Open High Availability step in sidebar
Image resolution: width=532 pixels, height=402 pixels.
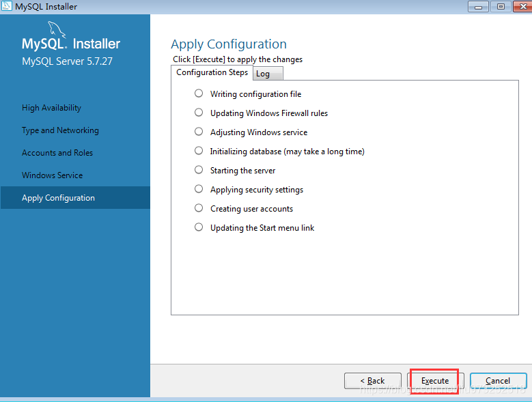tap(52, 108)
